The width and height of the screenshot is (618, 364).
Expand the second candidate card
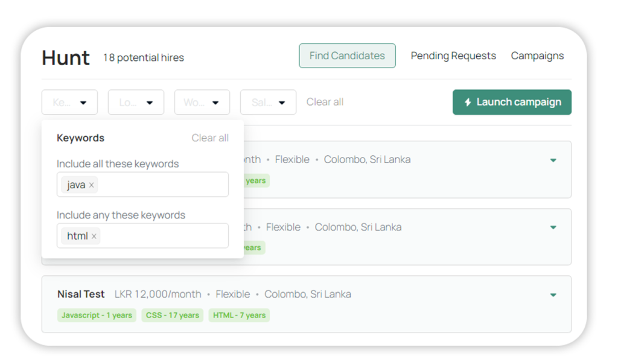coord(553,227)
